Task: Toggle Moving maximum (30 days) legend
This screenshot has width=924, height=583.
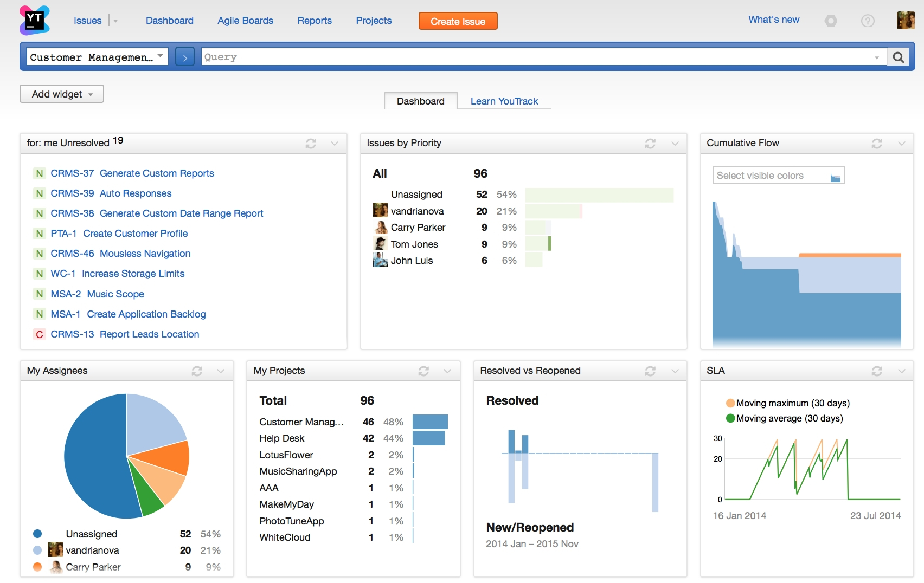Action: 730,403
